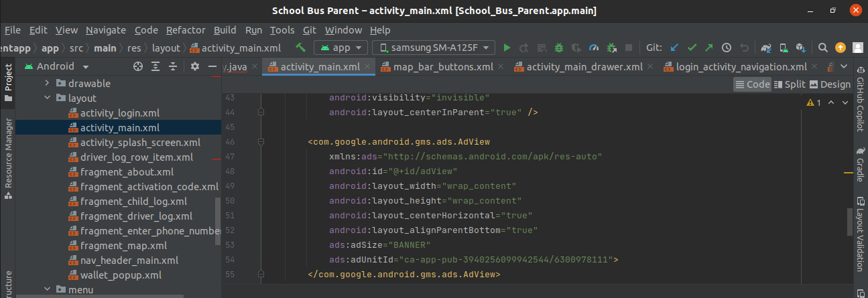The height and width of the screenshot is (298, 868).
Task: Open the Android project view dropdown
Action: point(56,66)
